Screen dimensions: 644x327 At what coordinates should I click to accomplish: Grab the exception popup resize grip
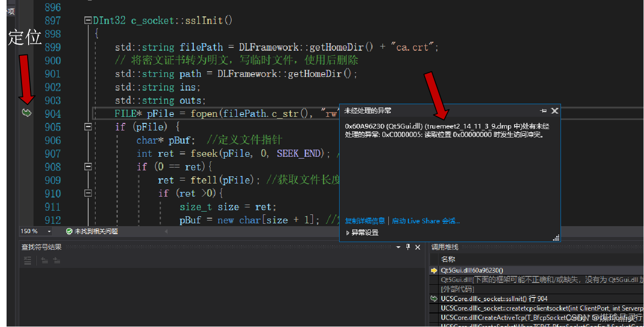pos(556,238)
